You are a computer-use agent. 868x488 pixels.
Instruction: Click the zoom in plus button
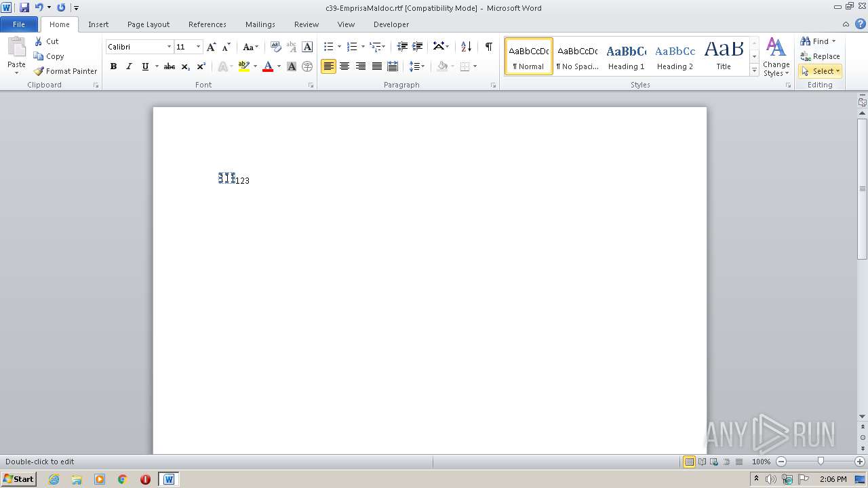click(860, 462)
